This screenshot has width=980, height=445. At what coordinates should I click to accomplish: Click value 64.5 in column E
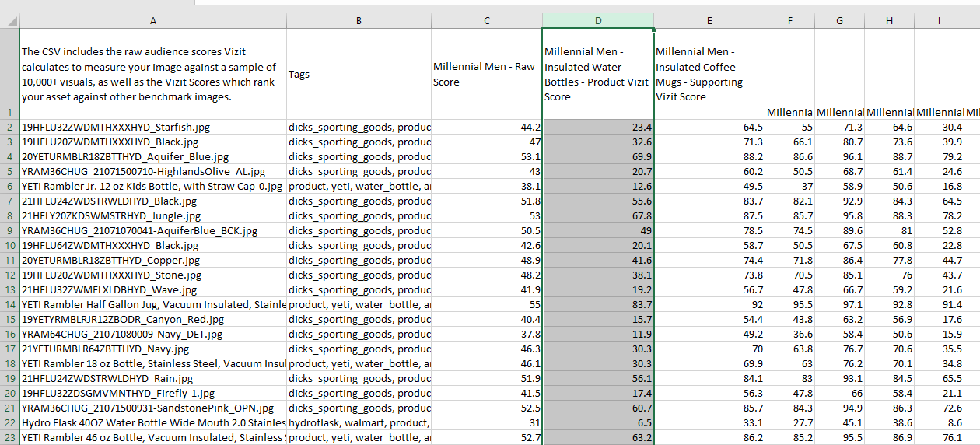(709, 127)
